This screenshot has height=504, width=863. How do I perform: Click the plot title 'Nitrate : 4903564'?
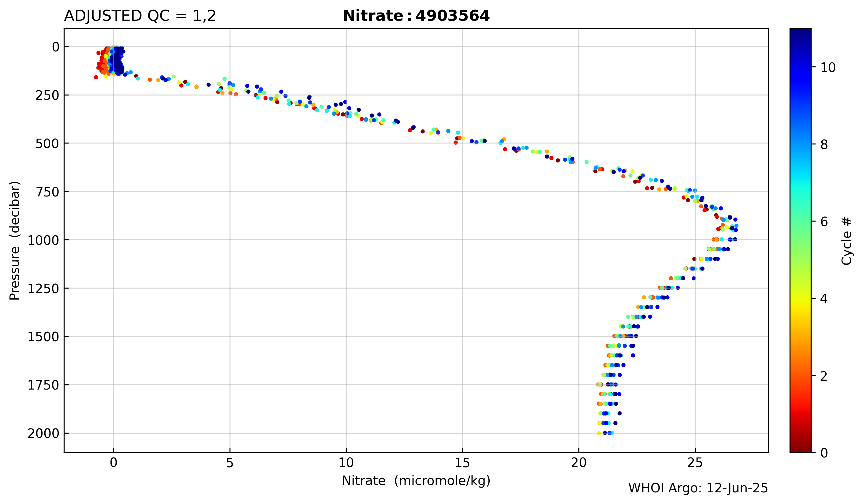(x=416, y=16)
